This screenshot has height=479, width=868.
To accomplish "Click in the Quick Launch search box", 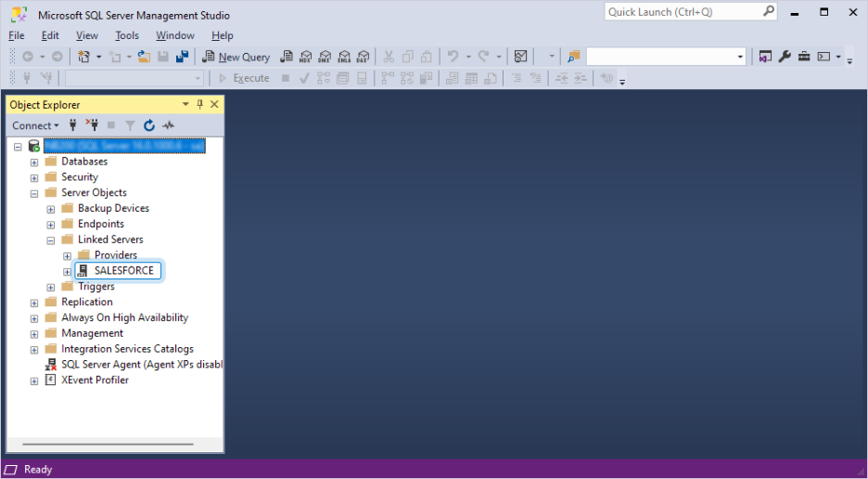I will pyautogui.click(x=683, y=12).
